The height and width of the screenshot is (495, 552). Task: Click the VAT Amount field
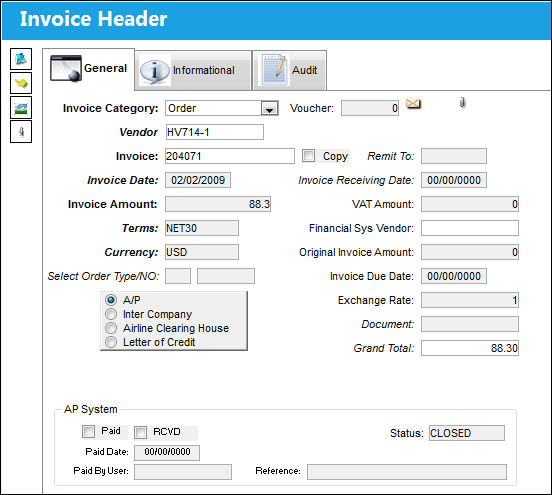coord(470,204)
